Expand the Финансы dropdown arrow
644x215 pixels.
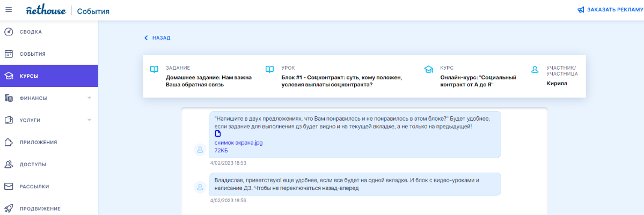pyautogui.click(x=89, y=98)
